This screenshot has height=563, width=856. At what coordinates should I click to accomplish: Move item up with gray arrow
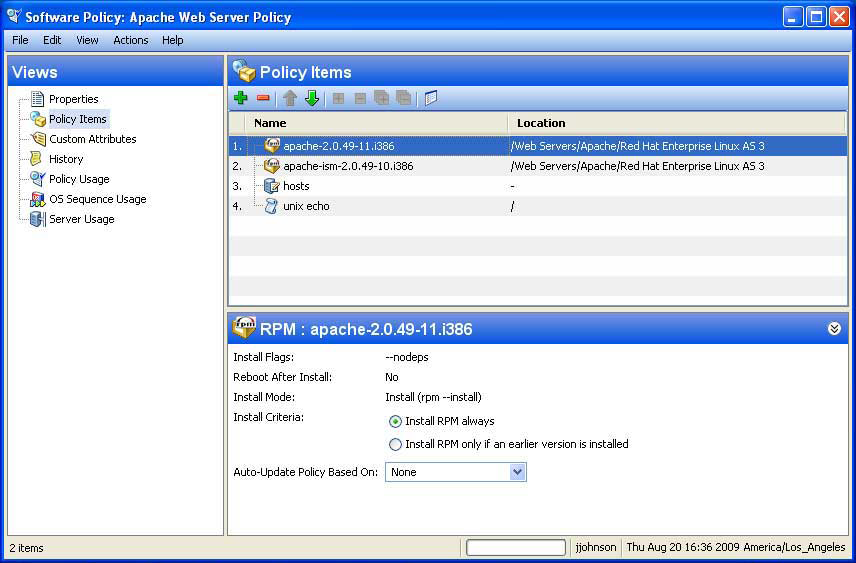(290, 98)
